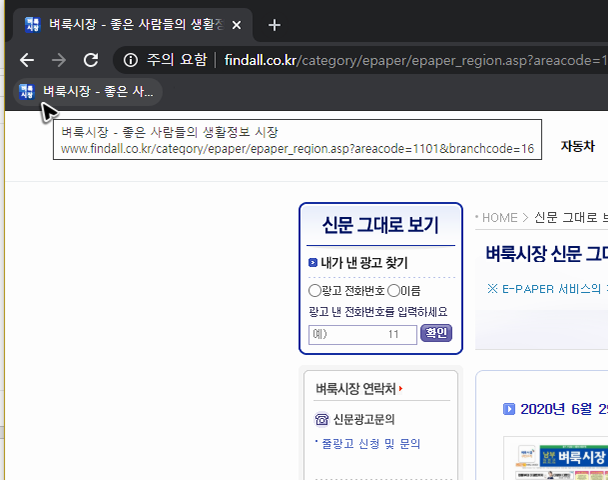Viewport: 608px width, 480px height.
Task: Open the 벼룩시장 bookmark in the bookmarks bar
Action: (88, 92)
